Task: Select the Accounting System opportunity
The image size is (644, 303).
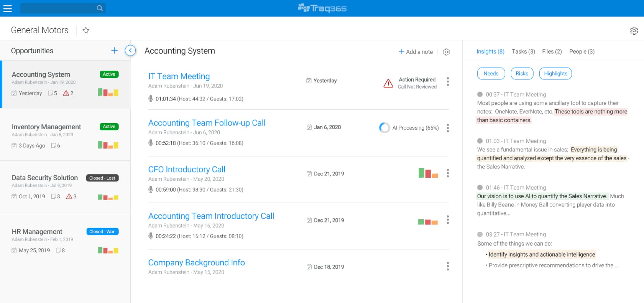Action: [66, 84]
